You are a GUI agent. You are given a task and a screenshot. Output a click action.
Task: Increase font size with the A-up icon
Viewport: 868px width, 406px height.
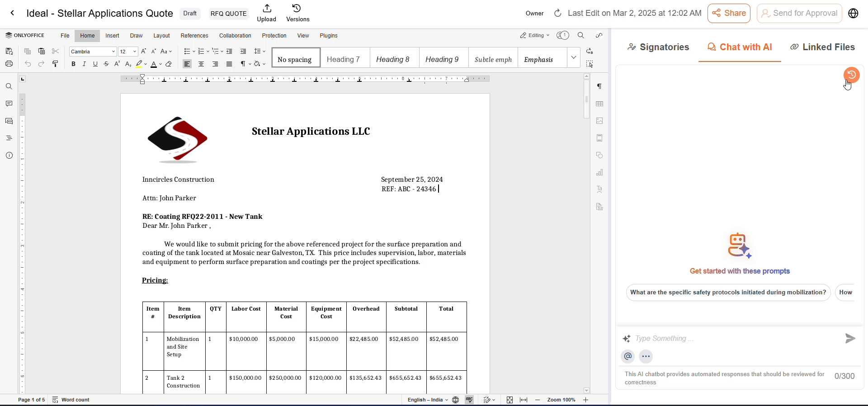point(144,52)
